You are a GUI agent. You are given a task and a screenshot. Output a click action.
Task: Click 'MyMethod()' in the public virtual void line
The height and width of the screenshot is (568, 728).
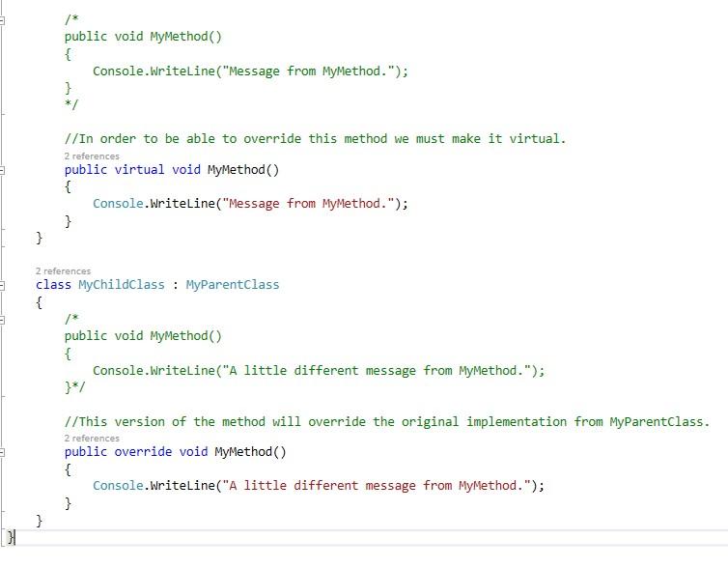click(243, 169)
